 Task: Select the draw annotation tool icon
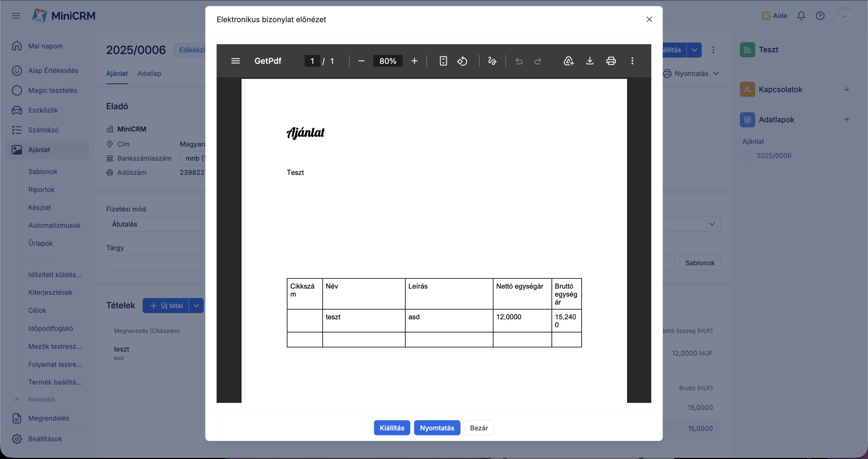pyautogui.click(x=492, y=61)
